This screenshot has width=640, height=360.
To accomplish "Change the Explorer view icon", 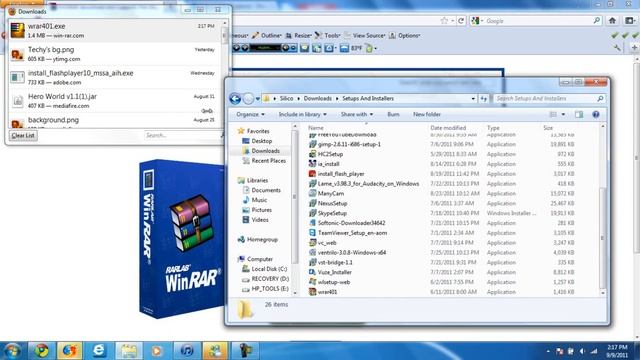I will (x=553, y=114).
